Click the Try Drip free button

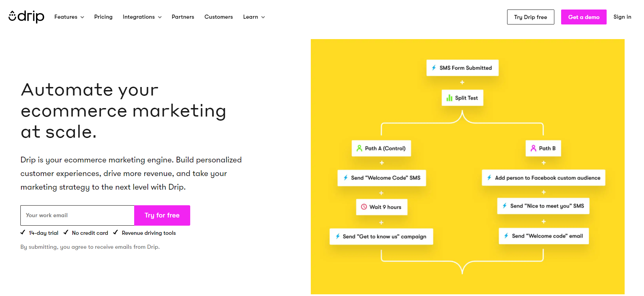(530, 17)
